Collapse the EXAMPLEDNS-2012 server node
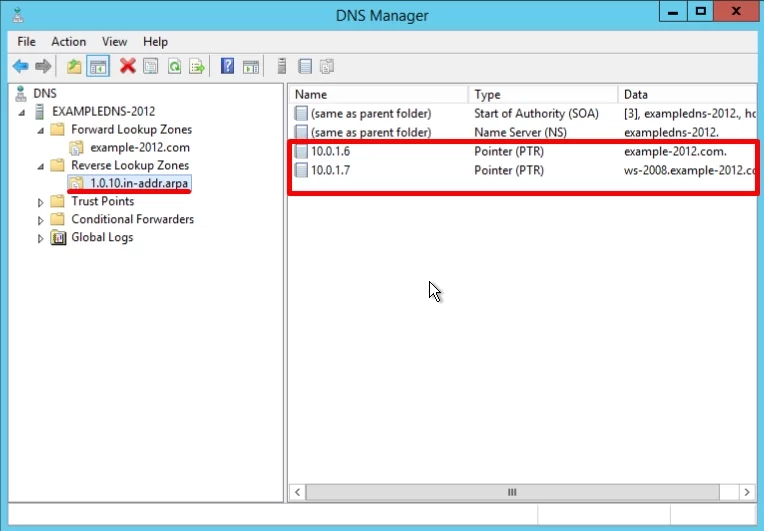Image resolution: width=764 pixels, height=531 pixels. pyautogui.click(x=23, y=111)
